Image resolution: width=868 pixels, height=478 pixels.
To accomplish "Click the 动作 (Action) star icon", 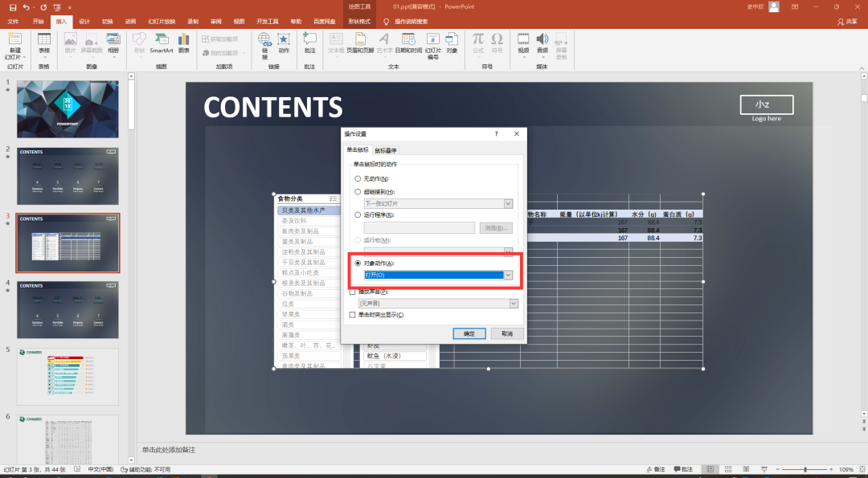I will point(284,43).
